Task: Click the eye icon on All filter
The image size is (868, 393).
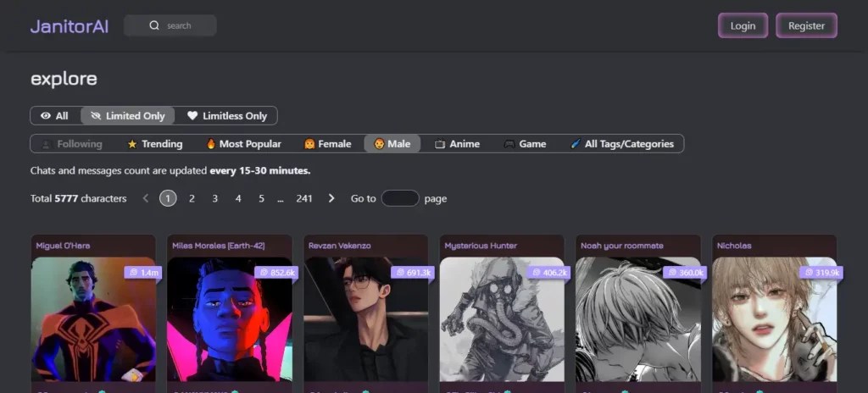Action: 46,116
